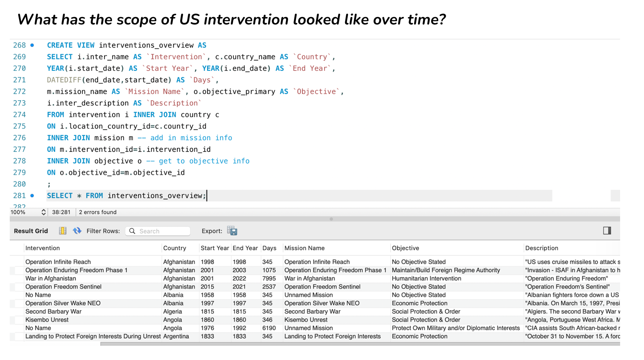This screenshot has width=644, height=360.
Task: Click the Argentina country cell
Action: [176, 336]
